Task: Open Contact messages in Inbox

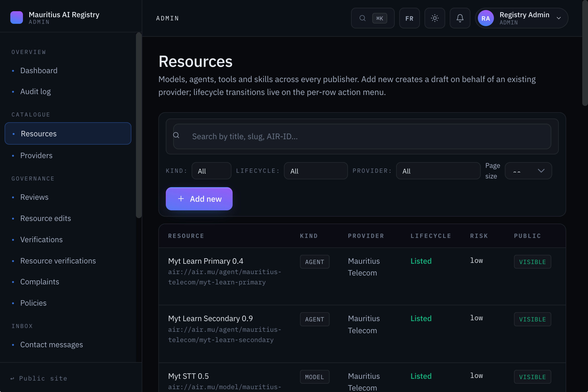Action: 51,345
